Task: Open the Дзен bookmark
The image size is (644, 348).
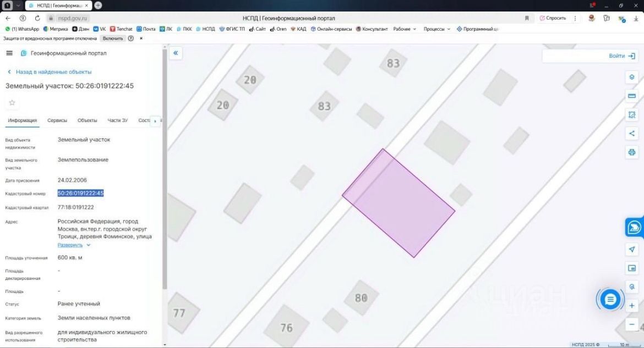Action: point(80,29)
